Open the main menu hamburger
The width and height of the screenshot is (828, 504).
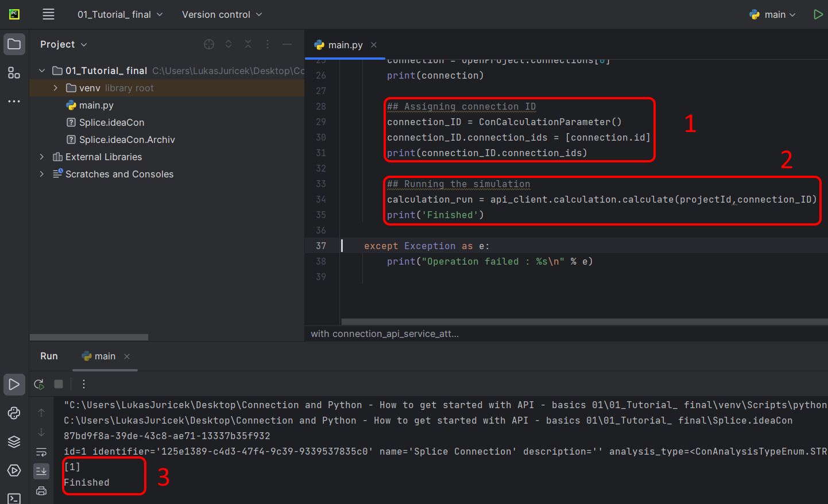click(48, 14)
